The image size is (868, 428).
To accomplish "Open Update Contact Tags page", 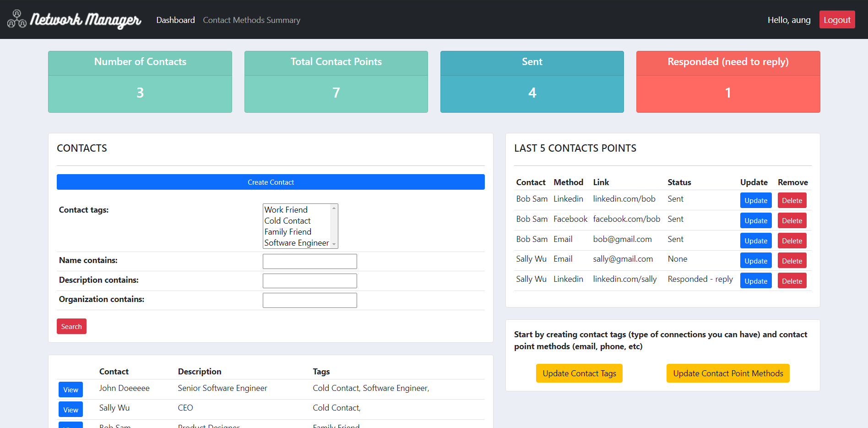I will pos(579,373).
